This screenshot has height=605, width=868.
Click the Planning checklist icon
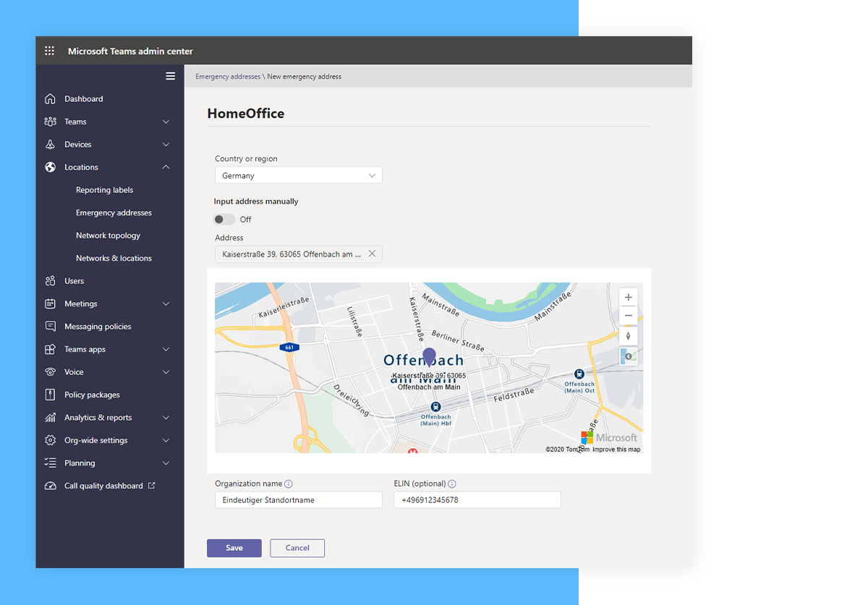point(50,463)
